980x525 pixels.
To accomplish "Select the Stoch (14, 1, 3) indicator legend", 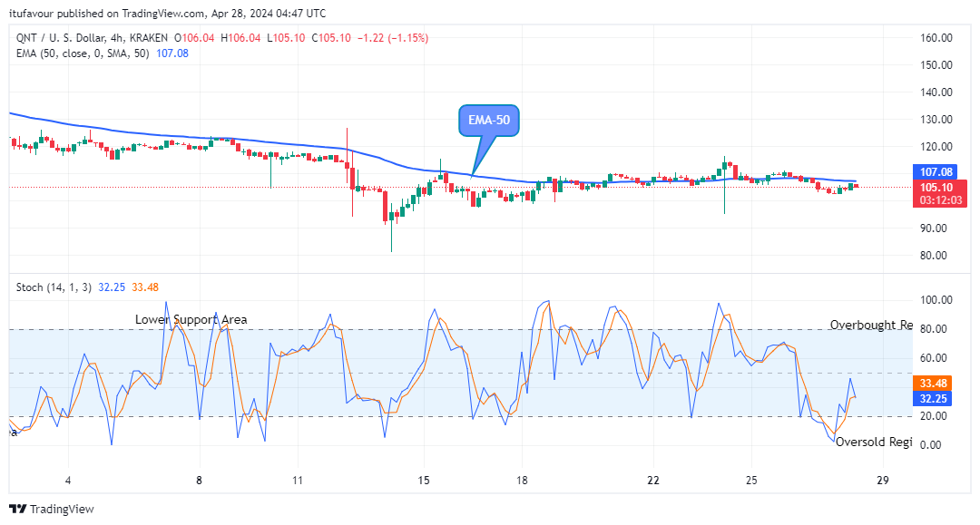I will coord(54,287).
